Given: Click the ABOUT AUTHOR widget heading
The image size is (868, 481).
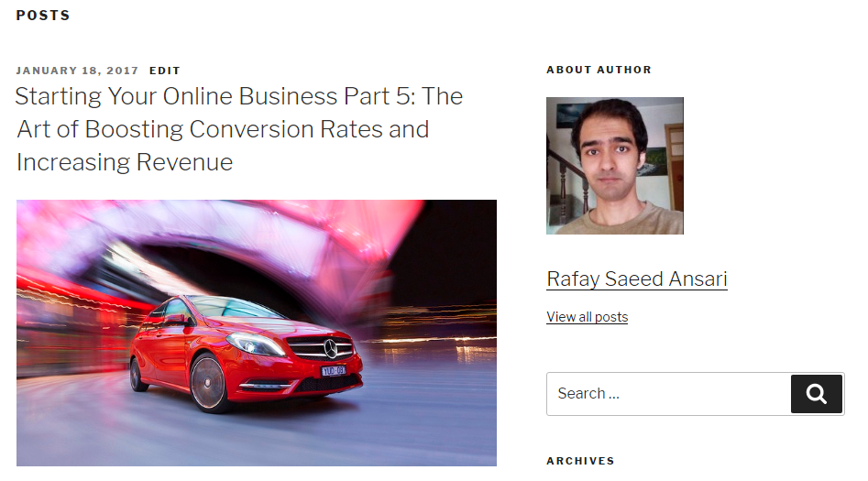Looking at the screenshot, I should pyautogui.click(x=599, y=70).
